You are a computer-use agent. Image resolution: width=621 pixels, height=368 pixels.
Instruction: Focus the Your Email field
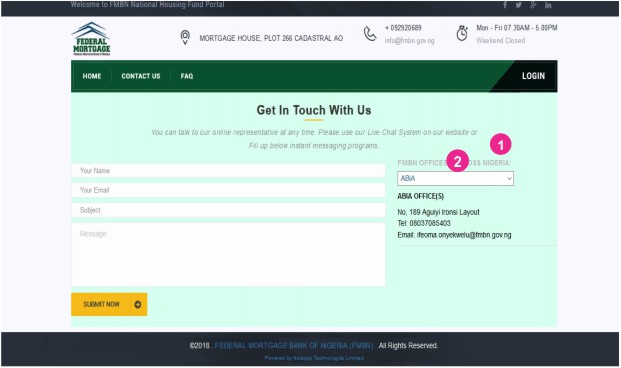(228, 190)
